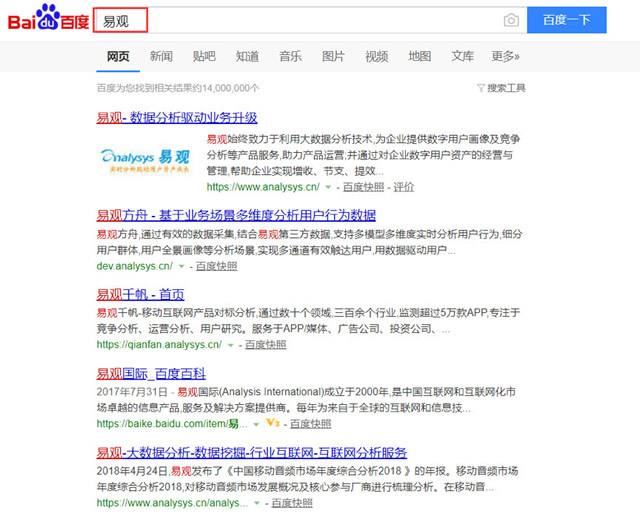Open 易观国际_百度百科 result link

[x=150, y=373]
